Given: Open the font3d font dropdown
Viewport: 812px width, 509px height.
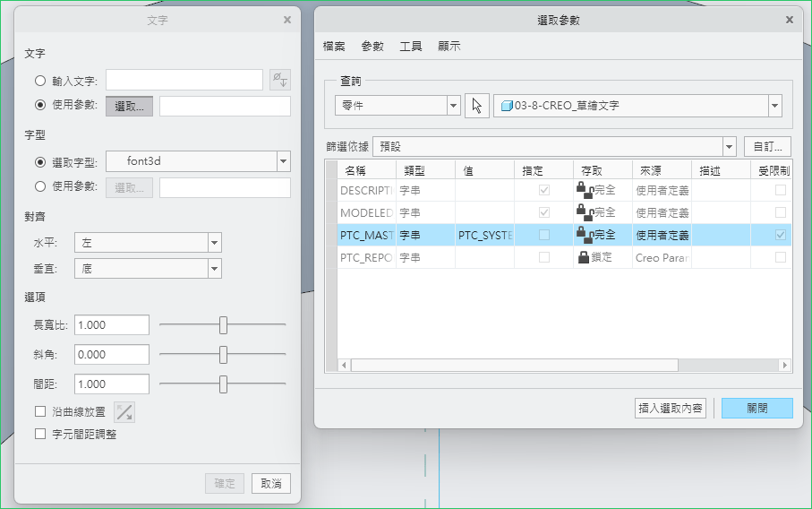Looking at the screenshot, I should (x=284, y=161).
